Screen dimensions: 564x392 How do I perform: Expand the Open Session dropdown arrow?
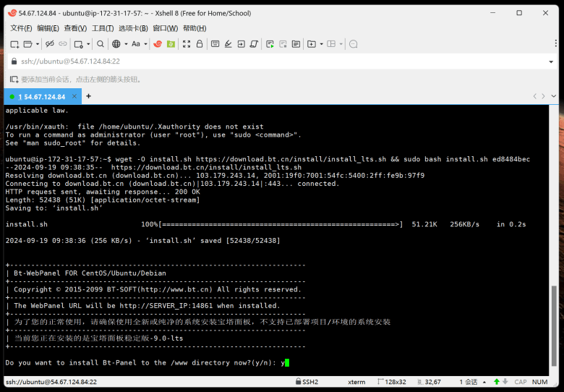pyautogui.click(x=38, y=44)
